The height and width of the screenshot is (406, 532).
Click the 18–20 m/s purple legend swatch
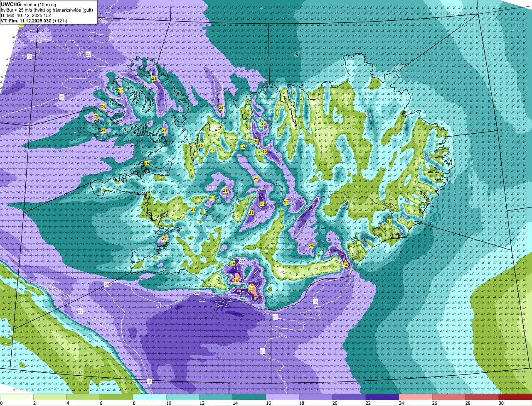pos(316,397)
